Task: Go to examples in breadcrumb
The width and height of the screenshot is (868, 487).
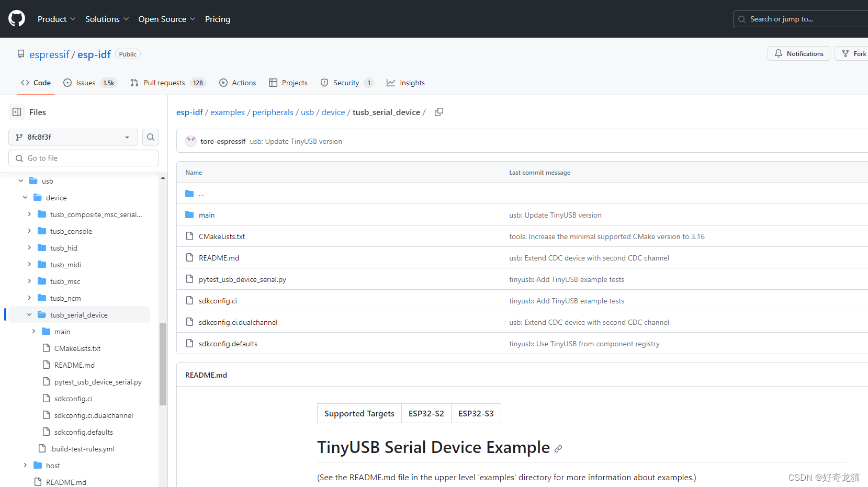Action: pyautogui.click(x=228, y=112)
